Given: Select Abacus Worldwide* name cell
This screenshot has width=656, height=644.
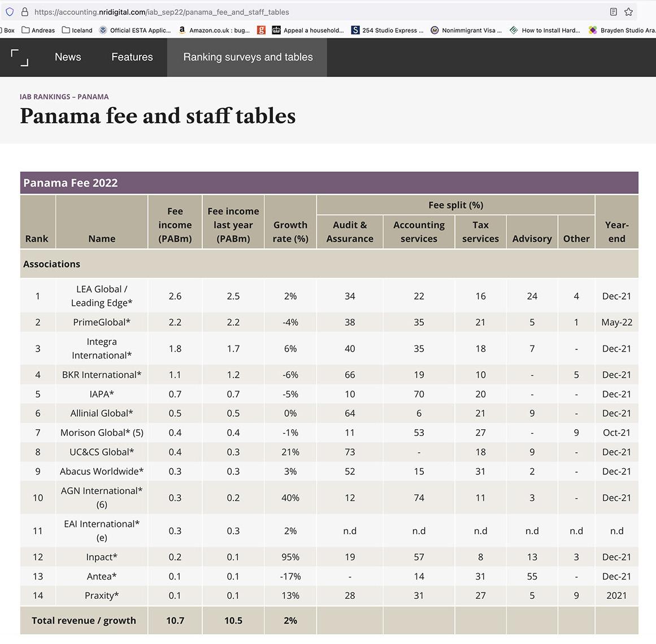Looking at the screenshot, I should coord(102,471).
